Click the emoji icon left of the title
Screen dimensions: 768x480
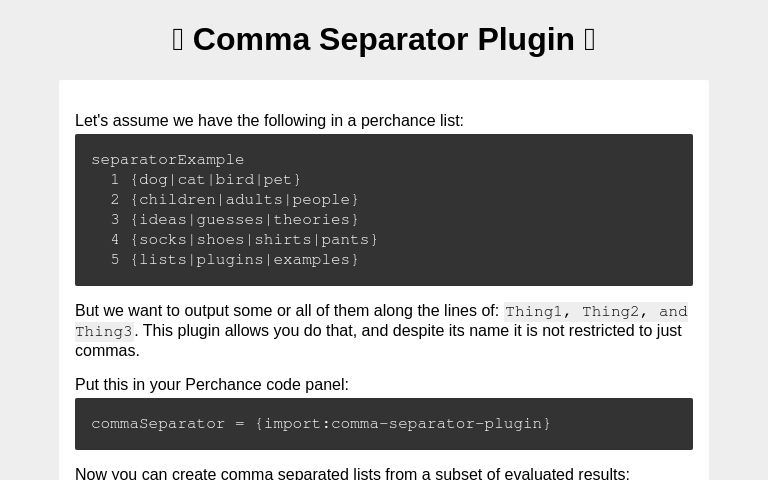tap(178, 39)
